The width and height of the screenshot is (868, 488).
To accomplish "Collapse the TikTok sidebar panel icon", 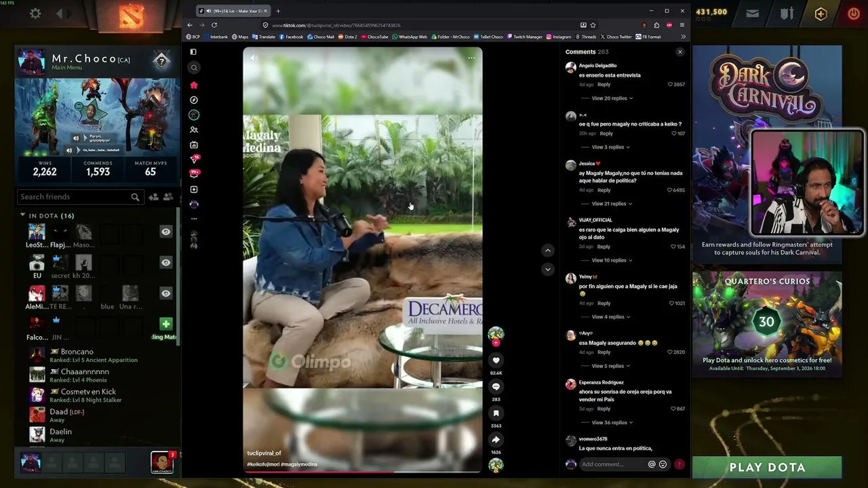I will click(193, 52).
